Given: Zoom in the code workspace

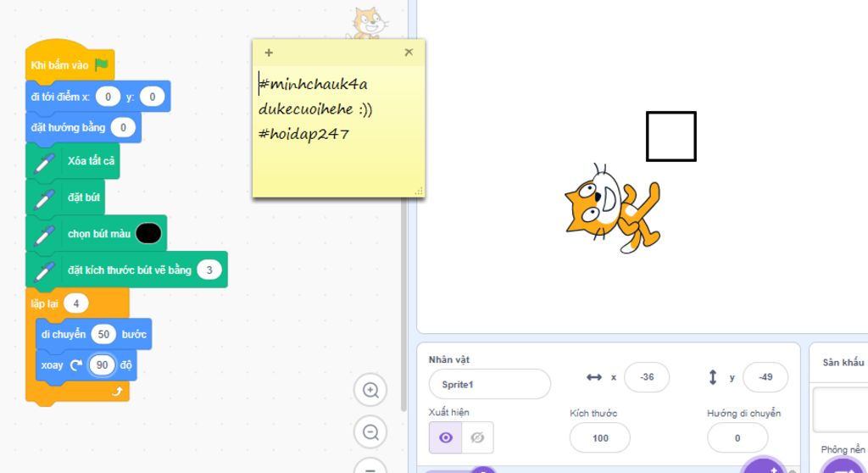Looking at the screenshot, I should pos(370,390).
